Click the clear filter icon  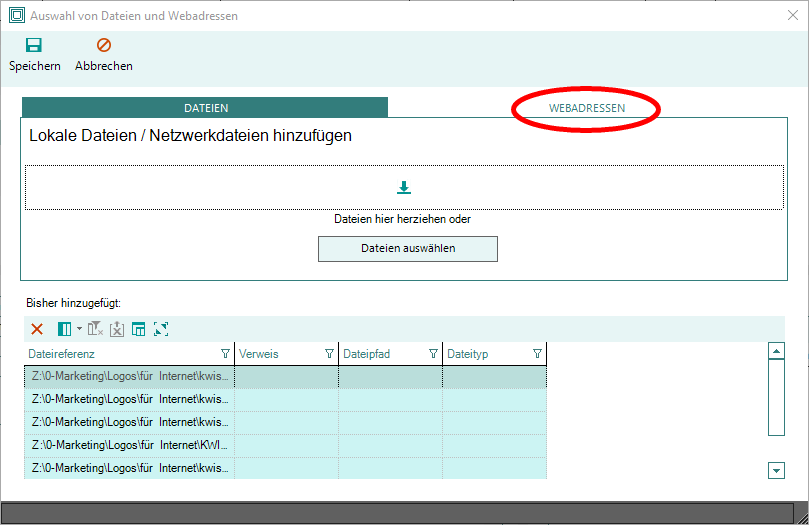95,329
